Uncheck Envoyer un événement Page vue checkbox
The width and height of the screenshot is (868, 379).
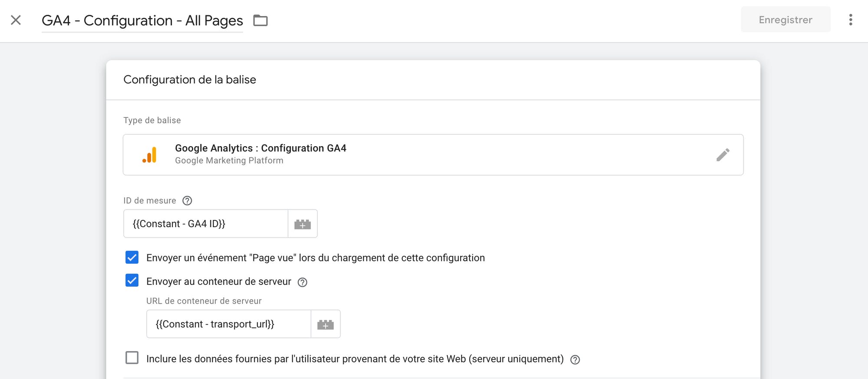[132, 257]
